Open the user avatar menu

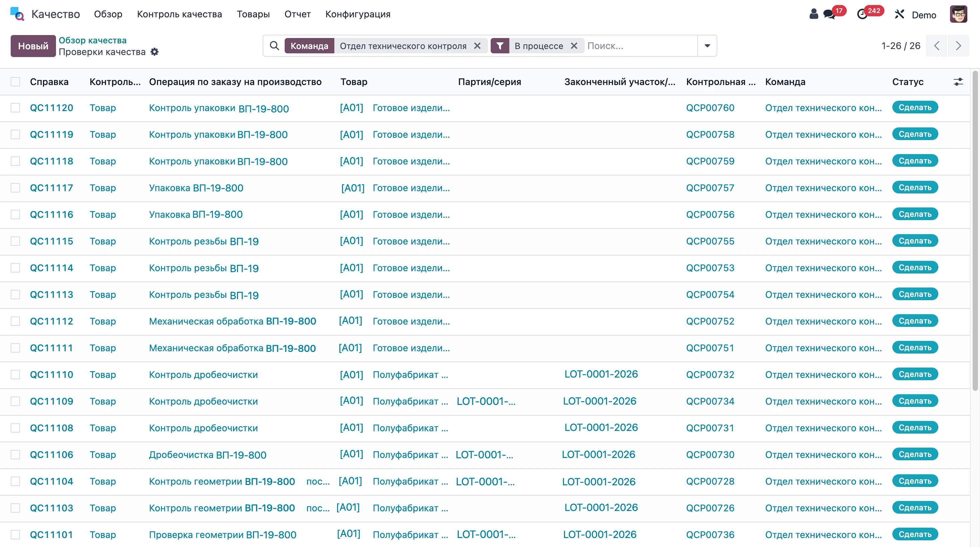958,14
